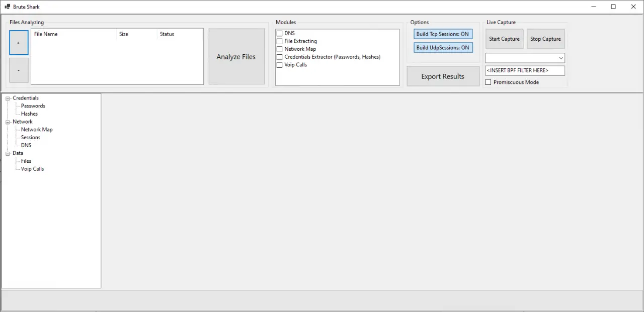The image size is (644, 312).
Task: Click the plus button to add a file
Action: point(19,43)
